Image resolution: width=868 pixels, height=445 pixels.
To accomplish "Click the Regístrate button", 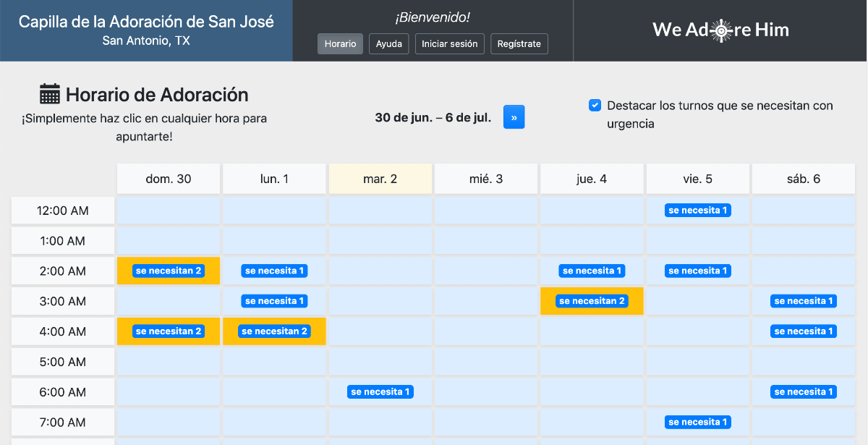I will tap(519, 43).
